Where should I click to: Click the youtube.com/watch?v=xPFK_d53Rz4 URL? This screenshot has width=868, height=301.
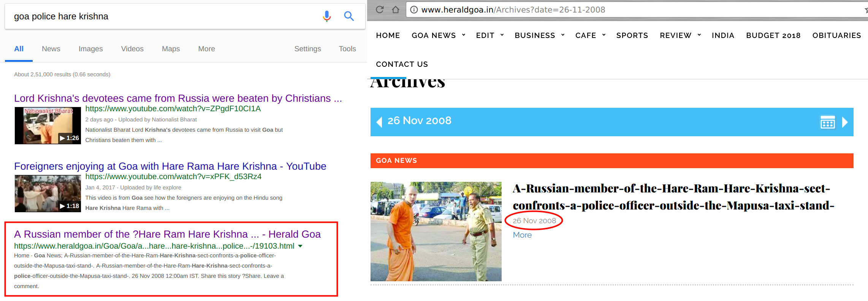173,177
